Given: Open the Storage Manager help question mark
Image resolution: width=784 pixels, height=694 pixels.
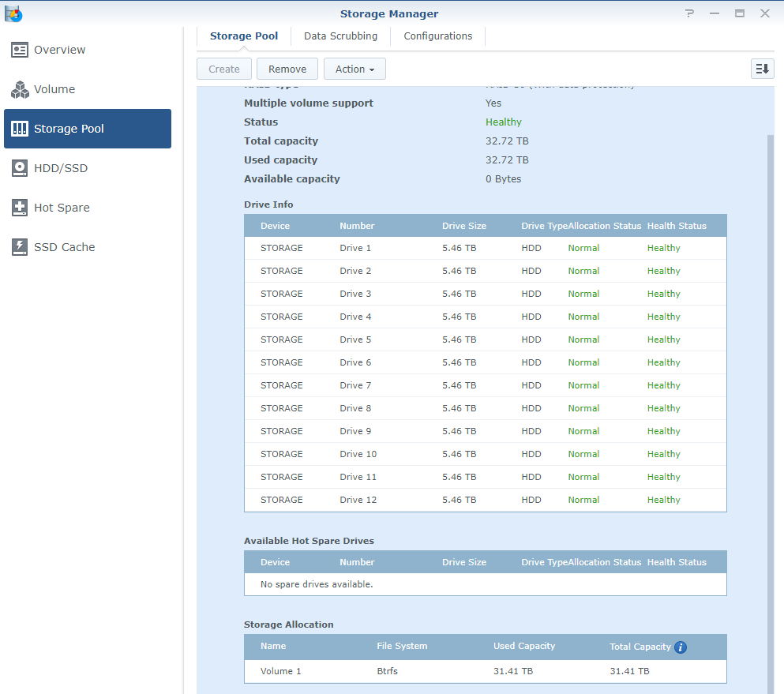Looking at the screenshot, I should click(x=690, y=13).
